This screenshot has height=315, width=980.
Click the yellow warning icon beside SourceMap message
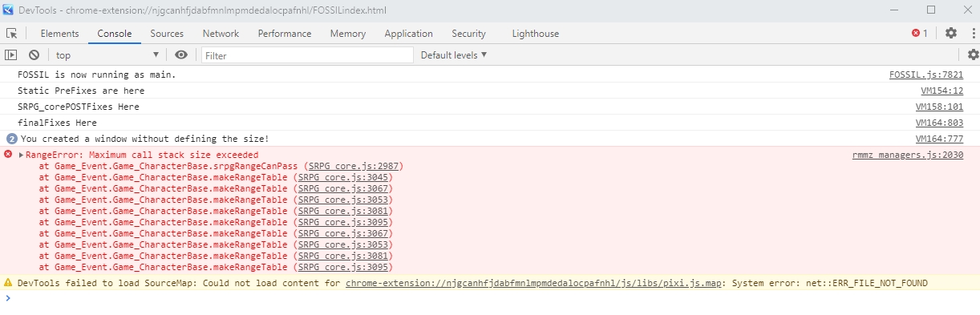tap(9, 282)
